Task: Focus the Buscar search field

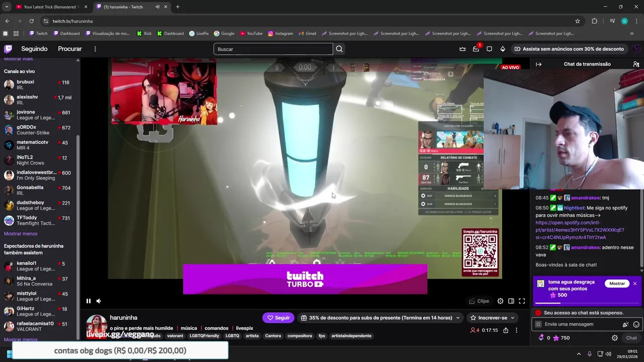Action: click(273, 49)
